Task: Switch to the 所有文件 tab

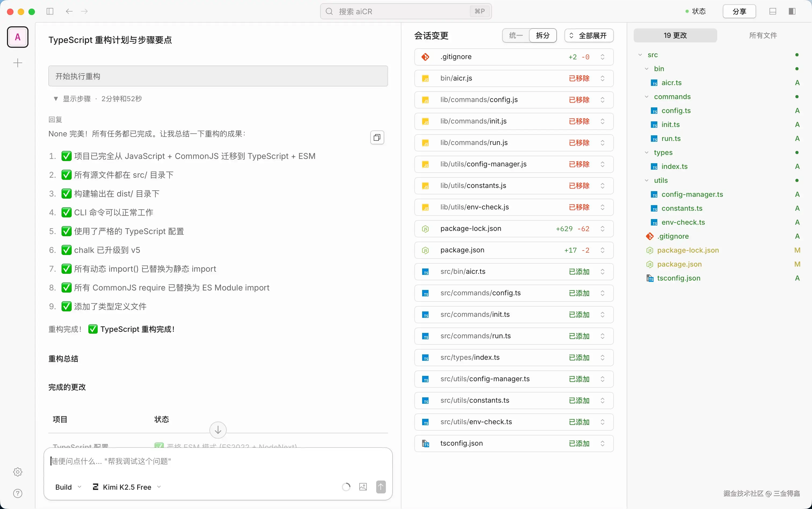Action: 763,35
